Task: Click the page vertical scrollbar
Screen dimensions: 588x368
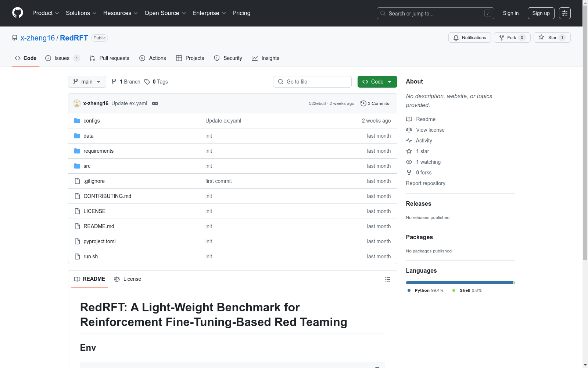Action: coord(585,132)
